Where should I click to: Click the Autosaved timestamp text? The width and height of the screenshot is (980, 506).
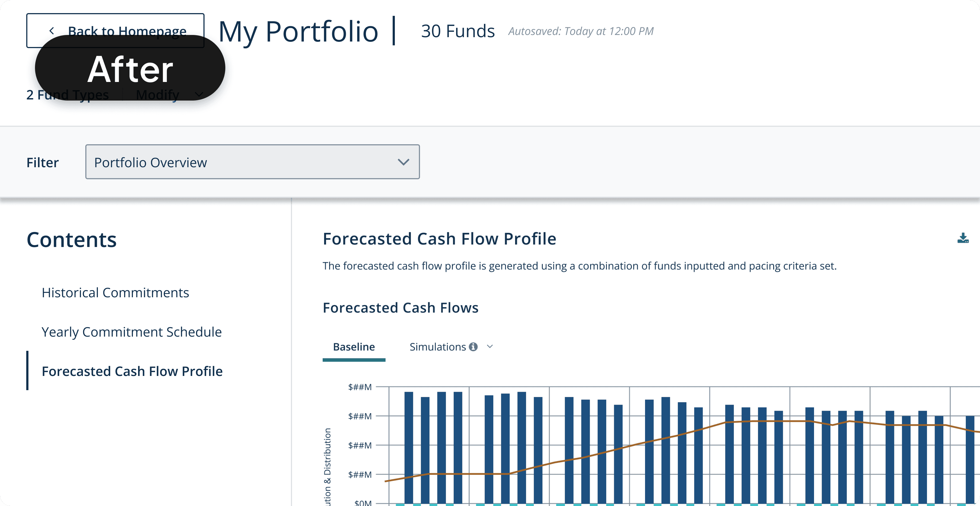[581, 31]
